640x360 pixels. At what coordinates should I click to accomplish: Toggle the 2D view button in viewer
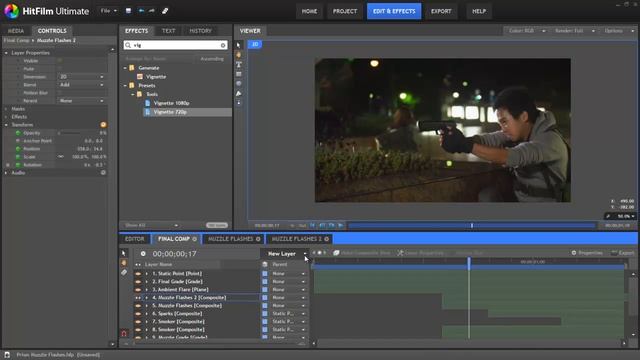(x=255, y=44)
